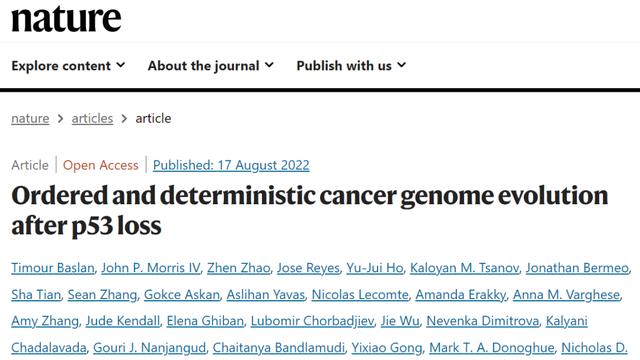Expand the Publish with us menu
The width and height of the screenshot is (640, 360).
(x=351, y=66)
